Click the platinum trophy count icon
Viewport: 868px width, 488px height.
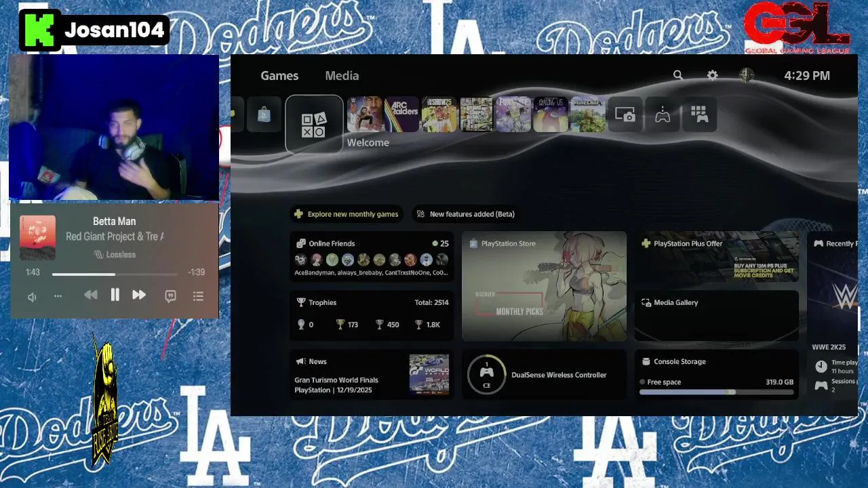click(x=301, y=325)
